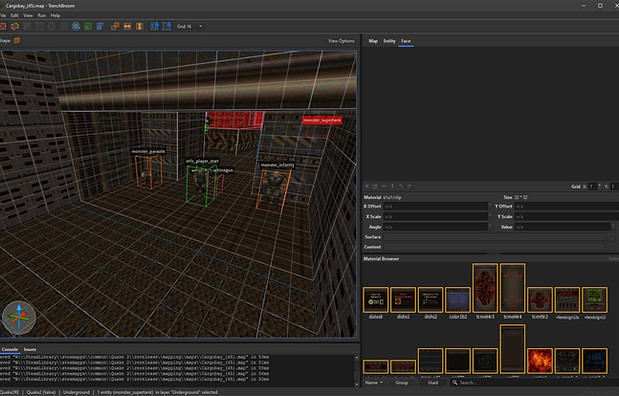Viewport: 619px width, 396px height.
Task: Toggle the Group button in Material Browser
Action: 402,382
